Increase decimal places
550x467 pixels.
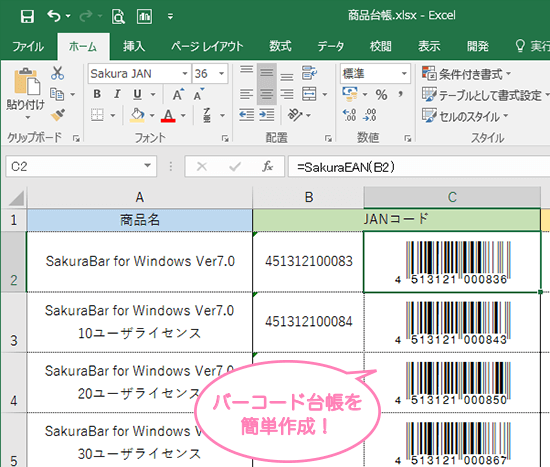click(x=349, y=115)
